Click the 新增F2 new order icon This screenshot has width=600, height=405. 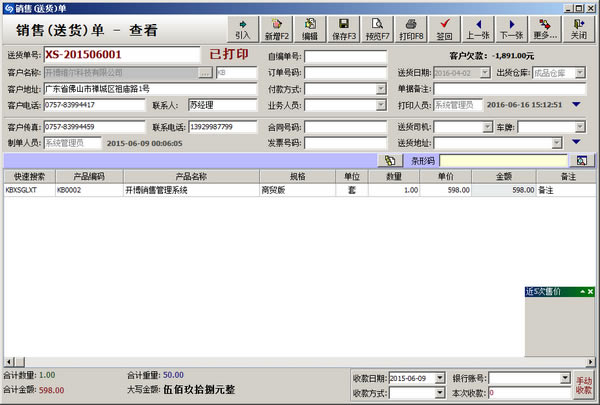(x=277, y=28)
